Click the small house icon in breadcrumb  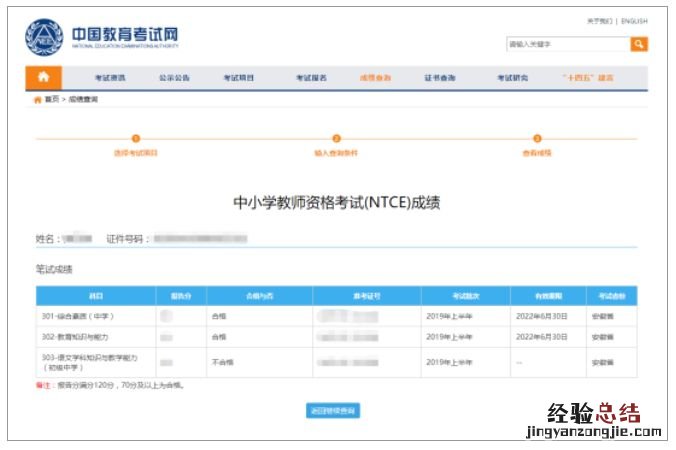coord(38,100)
